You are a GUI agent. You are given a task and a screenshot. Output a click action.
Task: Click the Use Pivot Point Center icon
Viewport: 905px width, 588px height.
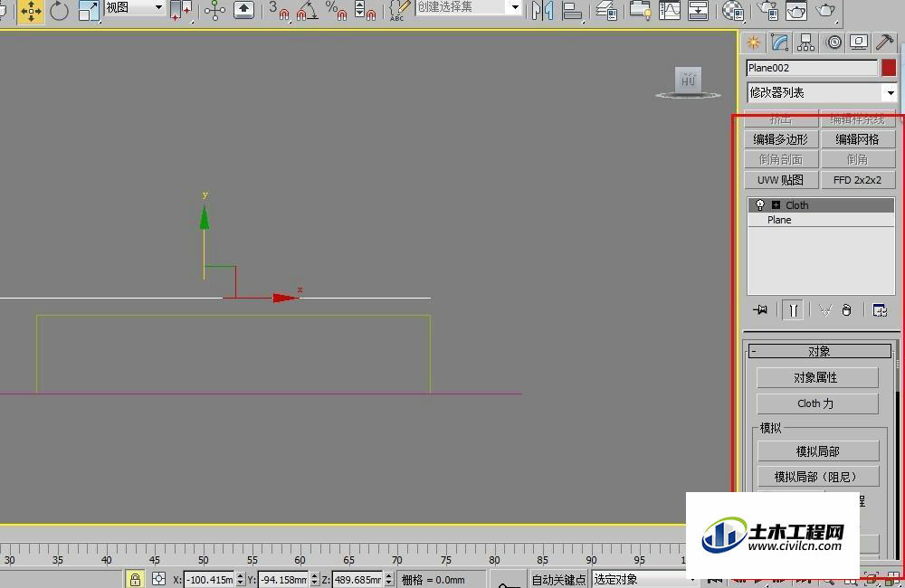coord(181,10)
